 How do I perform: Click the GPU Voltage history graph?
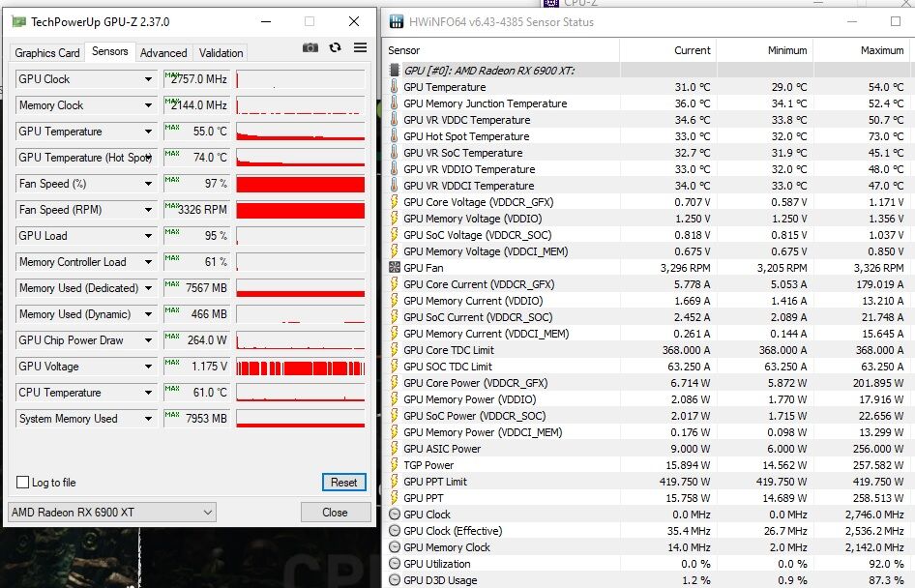click(x=301, y=367)
